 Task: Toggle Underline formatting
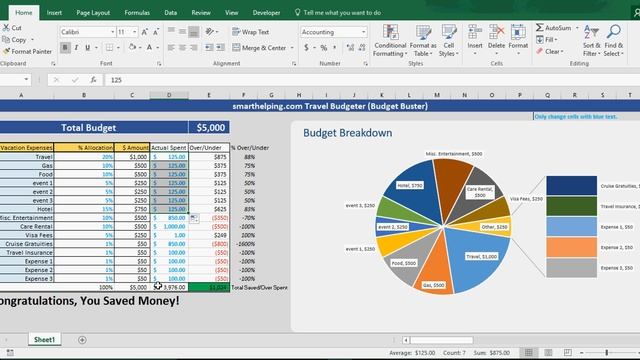[x=87, y=48]
